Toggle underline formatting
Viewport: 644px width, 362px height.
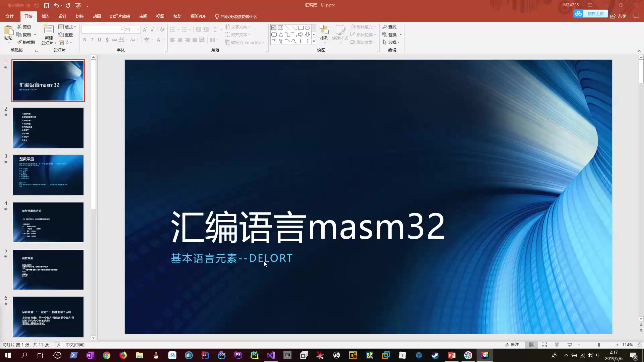[99, 40]
